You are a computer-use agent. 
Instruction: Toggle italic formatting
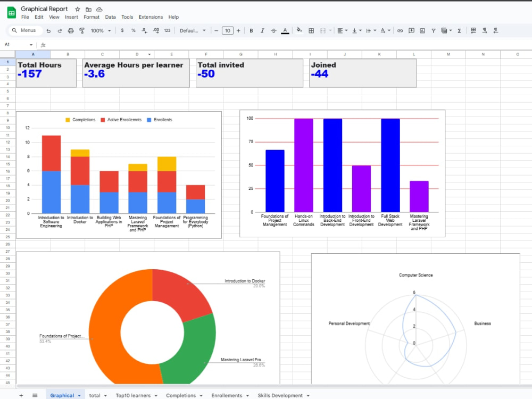pyautogui.click(x=262, y=30)
